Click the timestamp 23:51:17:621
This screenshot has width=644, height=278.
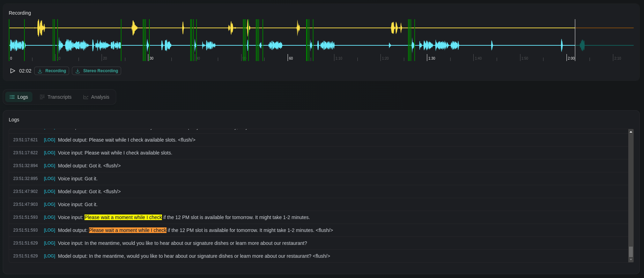25,140
